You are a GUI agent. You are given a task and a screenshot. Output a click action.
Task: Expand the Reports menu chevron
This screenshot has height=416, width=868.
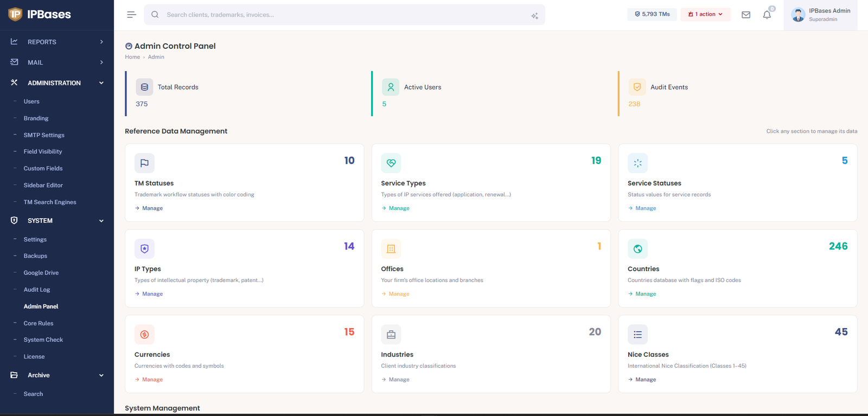pos(101,42)
